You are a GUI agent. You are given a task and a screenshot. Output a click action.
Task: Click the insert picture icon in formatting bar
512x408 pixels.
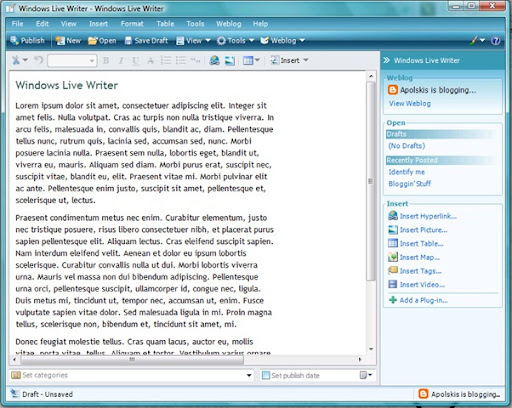pyautogui.click(x=230, y=61)
